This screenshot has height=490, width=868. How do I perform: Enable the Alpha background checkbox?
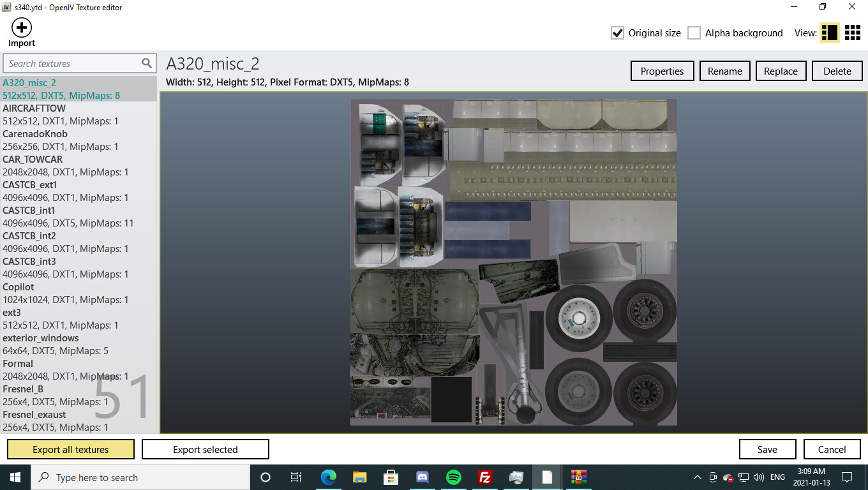pos(694,33)
